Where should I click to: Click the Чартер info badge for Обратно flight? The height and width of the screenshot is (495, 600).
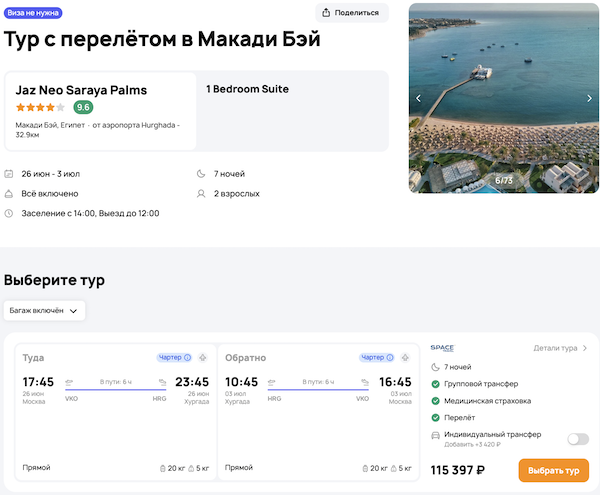pyautogui.click(x=377, y=357)
